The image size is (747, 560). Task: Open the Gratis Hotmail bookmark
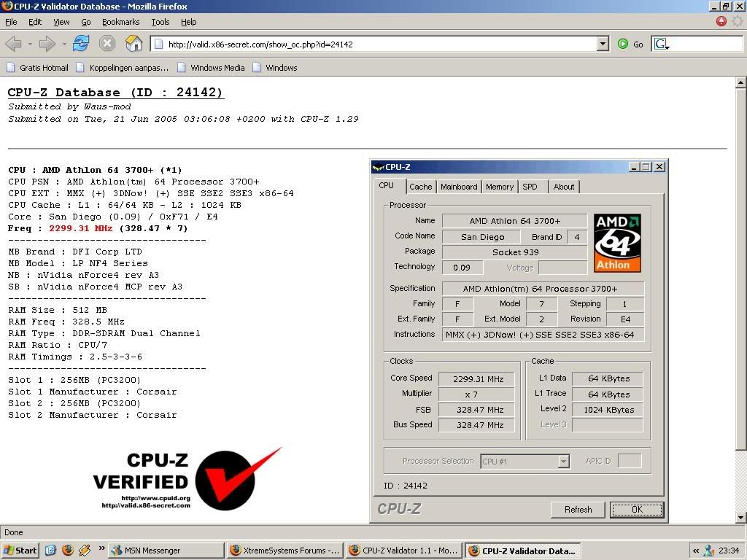pos(37,68)
